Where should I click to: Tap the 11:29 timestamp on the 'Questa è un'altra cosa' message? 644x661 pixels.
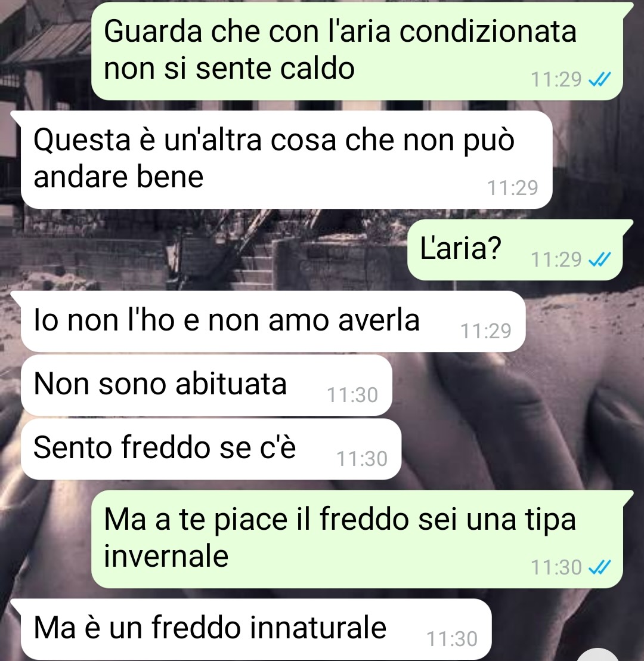(x=512, y=188)
